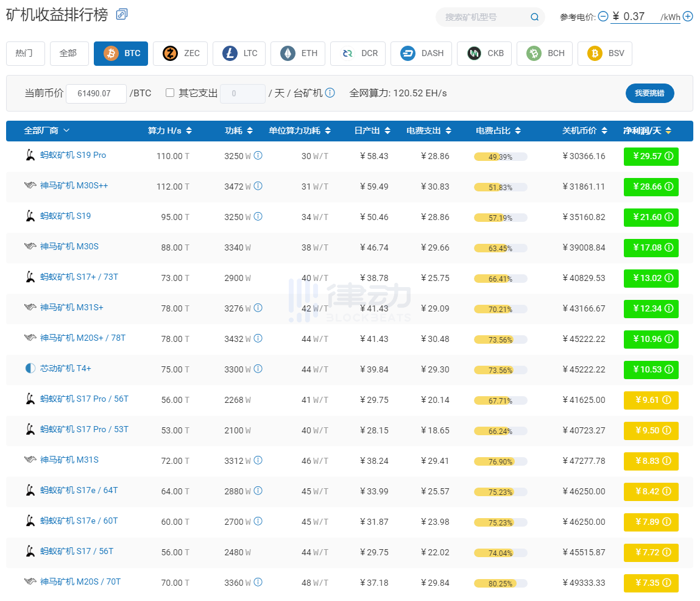Open 蚂蚁矿机 S19 Pro link
Viewport: 700px width, 601px height.
73,155
